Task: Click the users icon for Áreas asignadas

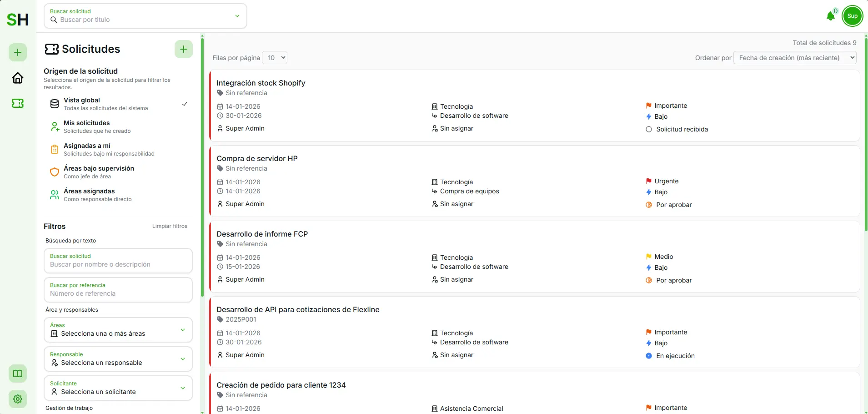Action: coord(55,195)
